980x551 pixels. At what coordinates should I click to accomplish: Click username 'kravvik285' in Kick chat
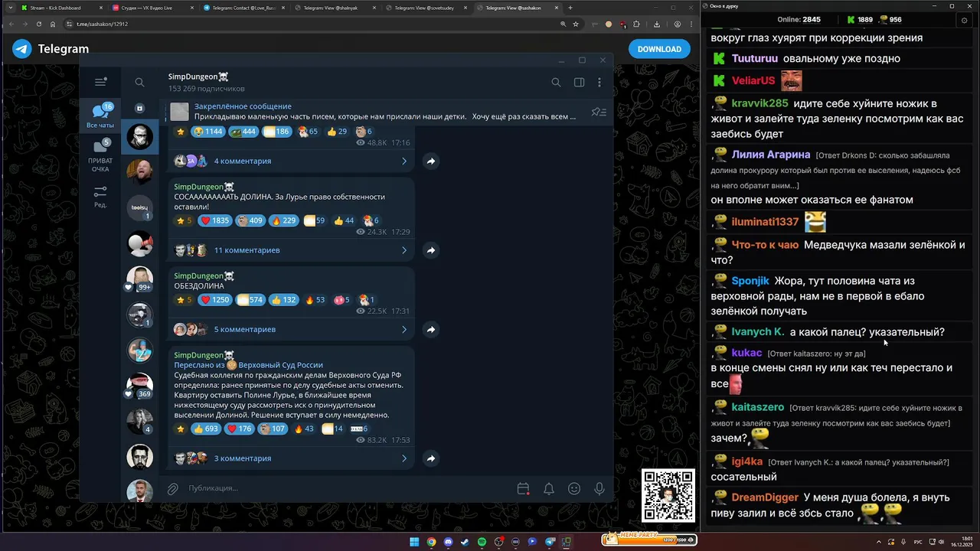click(x=759, y=103)
